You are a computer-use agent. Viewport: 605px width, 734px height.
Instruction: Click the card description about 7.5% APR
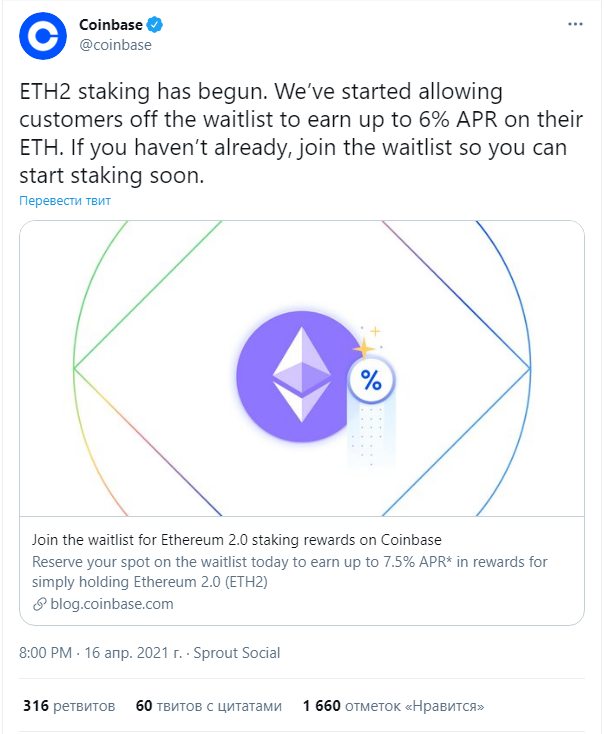(x=289, y=572)
